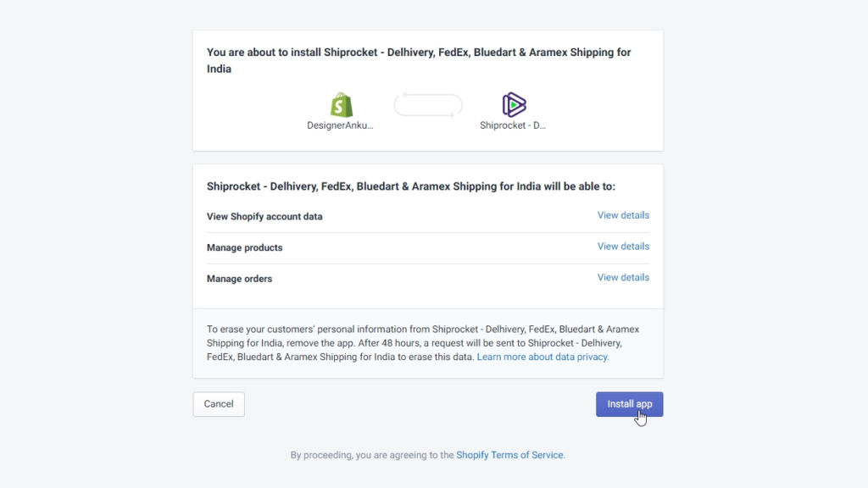The image size is (868, 488).
Task: Open the Shopify Terms of Service link
Action: point(509,455)
